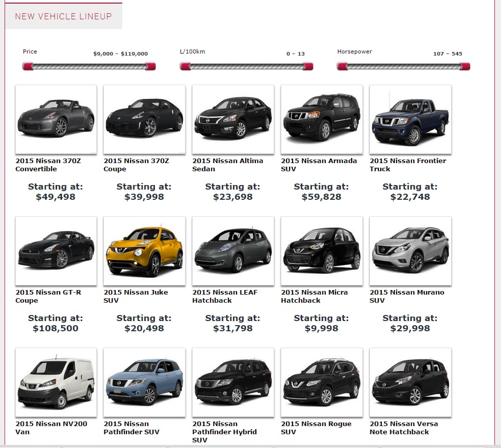Select the 2015 Nissan Versa Note Hatchback link
Image resolution: width=501 pixels, height=448 pixels.
click(403, 428)
